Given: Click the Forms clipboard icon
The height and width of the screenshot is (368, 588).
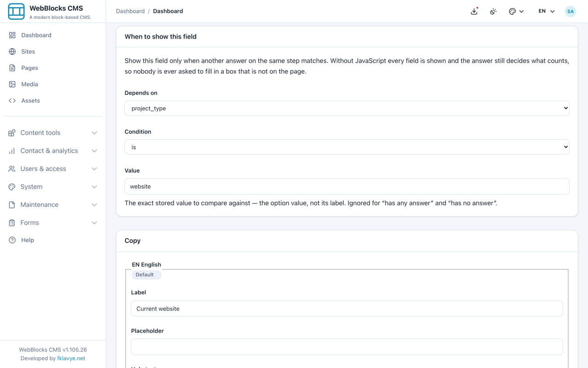Looking at the screenshot, I should click(x=12, y=223).
